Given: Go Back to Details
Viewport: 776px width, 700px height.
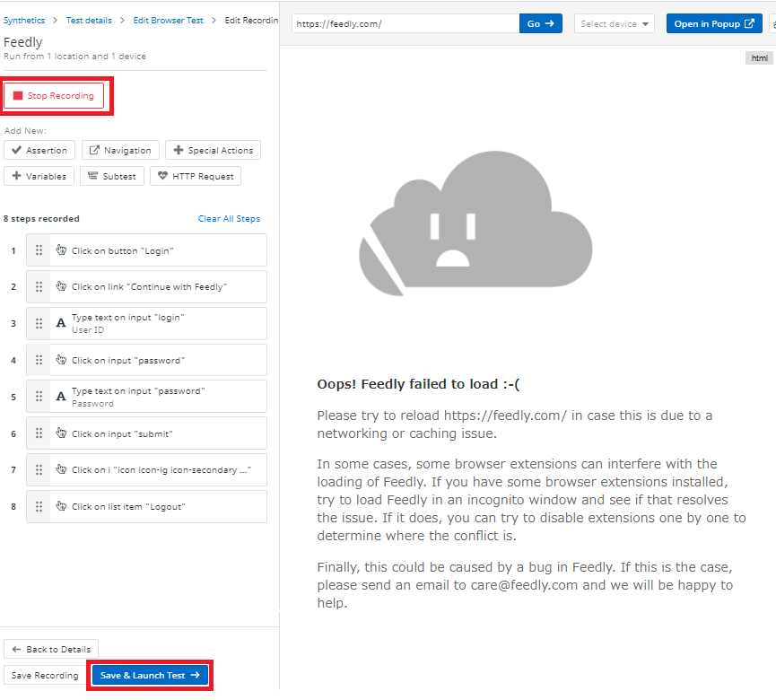Looking at the screenshot, I should pos(51,649).
